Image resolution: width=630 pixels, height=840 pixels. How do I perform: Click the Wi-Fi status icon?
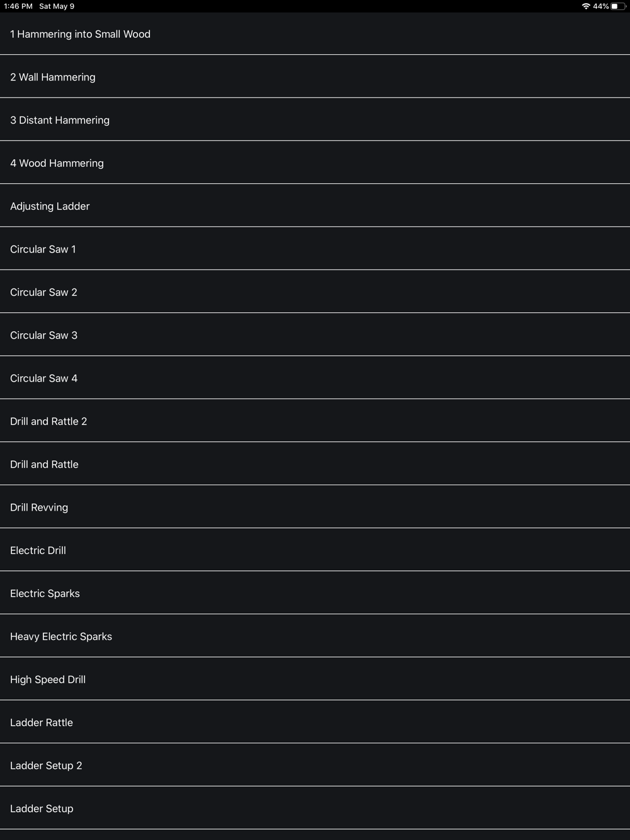tap(586, 6)
